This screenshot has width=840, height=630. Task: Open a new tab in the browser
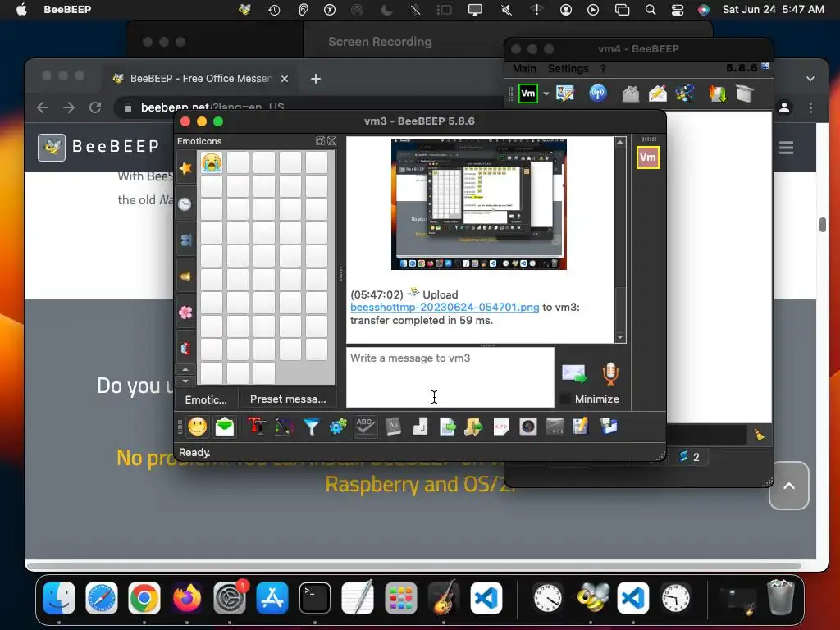pyautogui.click(x=316, y=79)
